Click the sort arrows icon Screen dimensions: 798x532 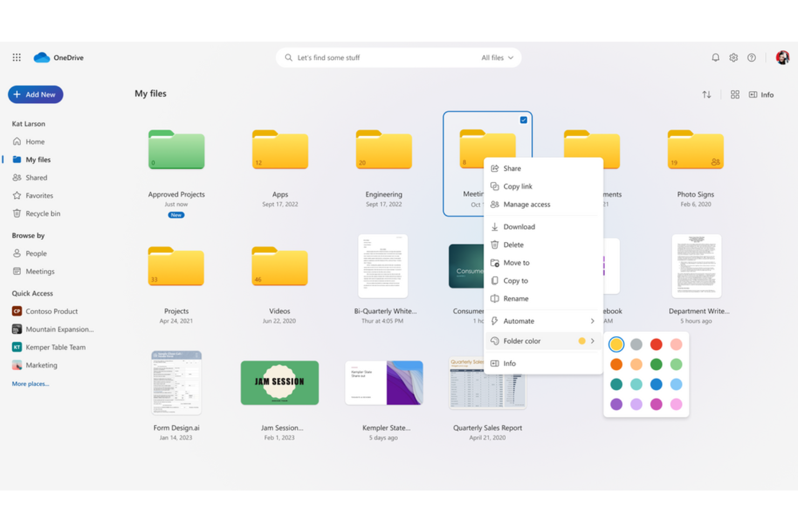(706, 94)
